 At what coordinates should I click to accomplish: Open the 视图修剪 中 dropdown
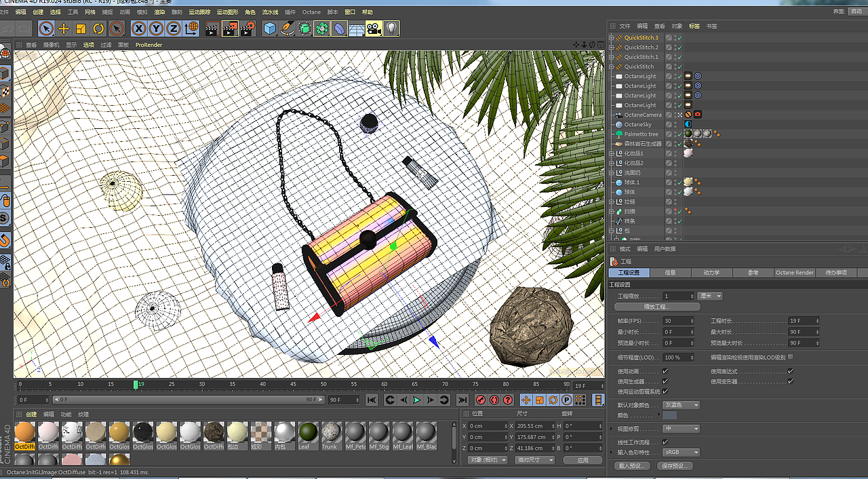point(681,429)
